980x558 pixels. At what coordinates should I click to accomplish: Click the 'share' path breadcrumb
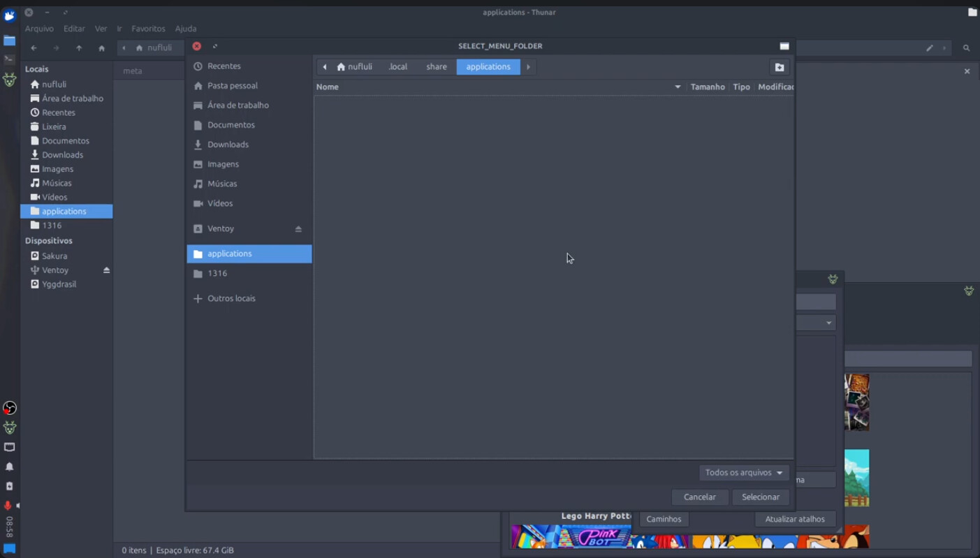click(437, 67)
